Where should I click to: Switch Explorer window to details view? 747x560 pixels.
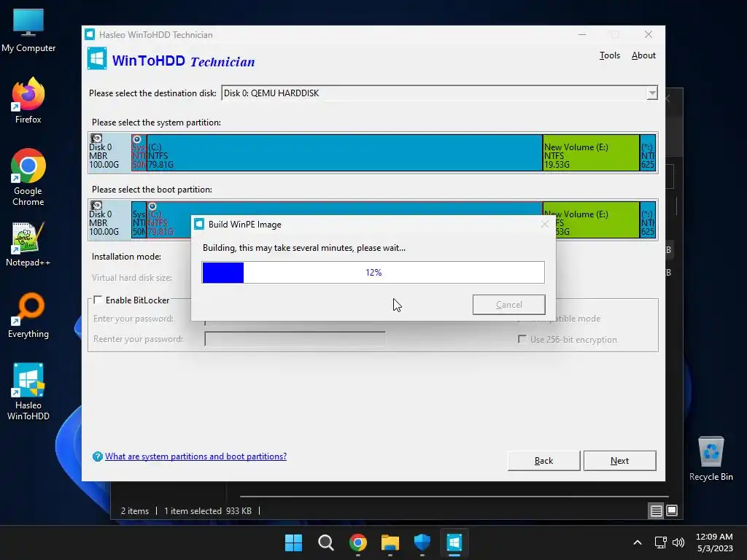pyautogui.click(x=656, y=511)
